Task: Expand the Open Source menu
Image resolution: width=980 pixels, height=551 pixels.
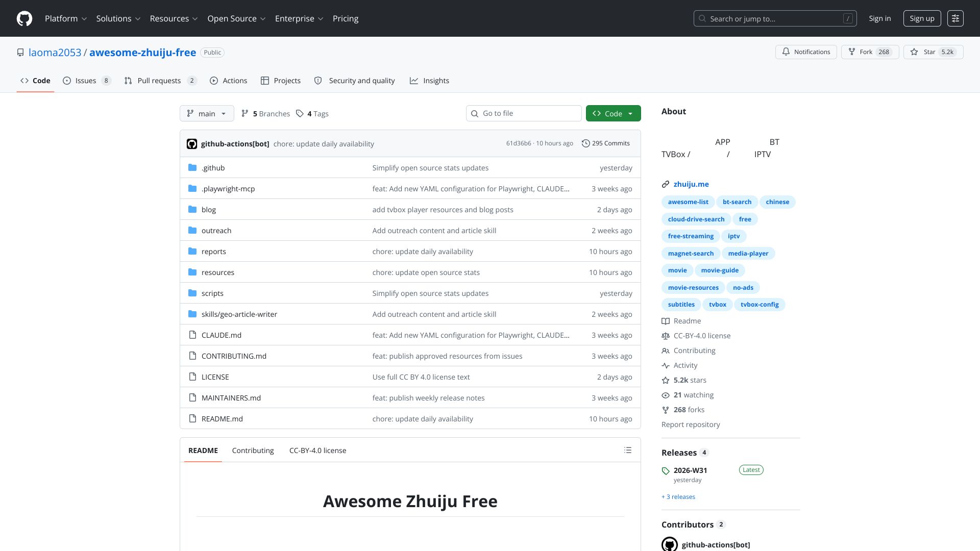Action: 237,18
